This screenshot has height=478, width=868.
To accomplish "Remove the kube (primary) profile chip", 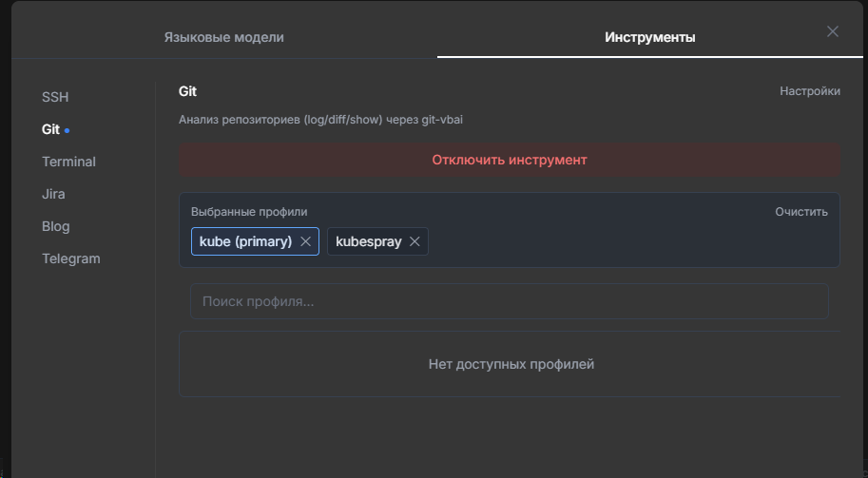I will coord(305,241).
